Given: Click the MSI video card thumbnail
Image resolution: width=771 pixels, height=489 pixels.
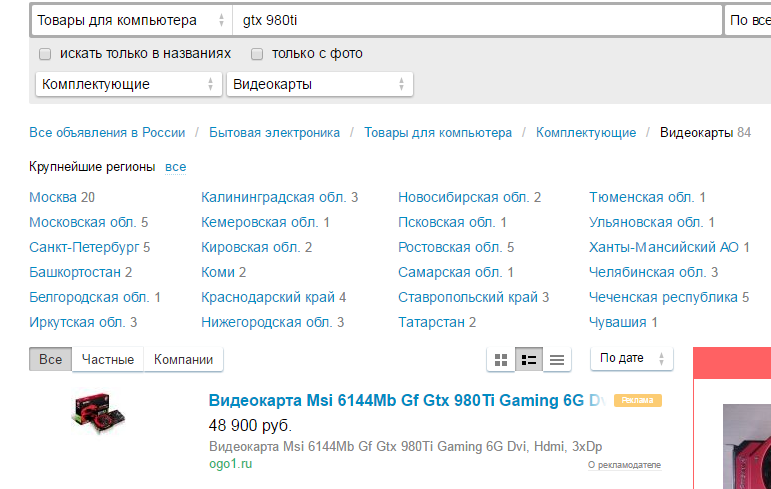Looking at the screenshot, I should click(99, 413).
